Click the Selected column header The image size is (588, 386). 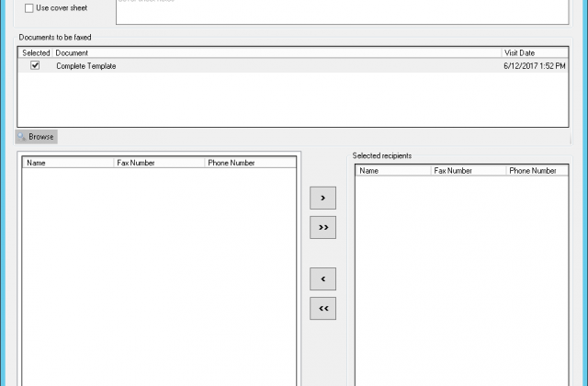point(36,53)
